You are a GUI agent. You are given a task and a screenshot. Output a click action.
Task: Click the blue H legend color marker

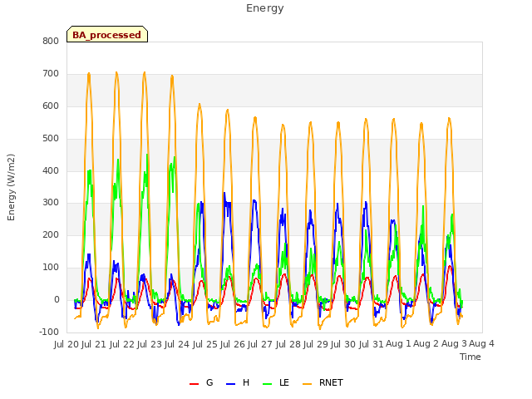coord(231,384)
